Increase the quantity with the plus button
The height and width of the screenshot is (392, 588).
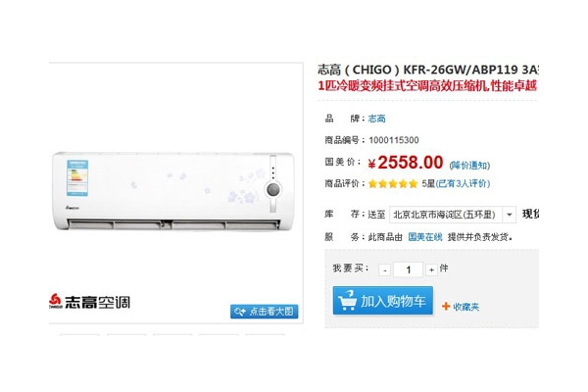click(431, 269)
